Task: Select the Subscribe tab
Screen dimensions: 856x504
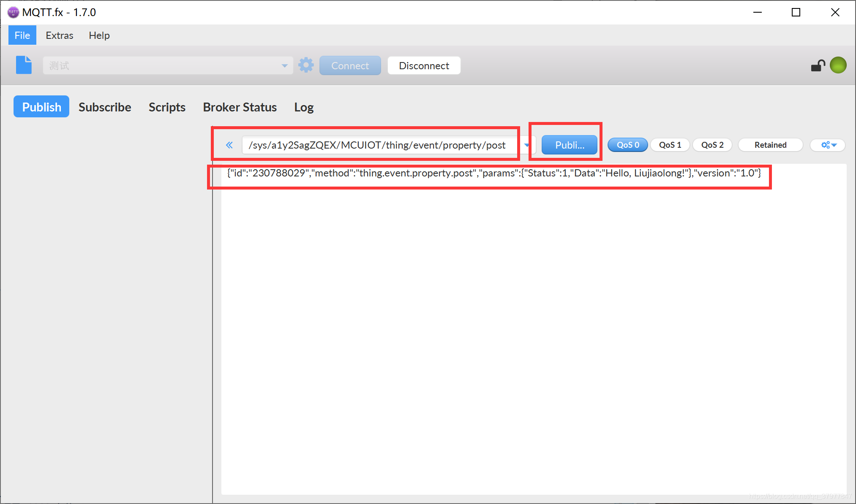Action: (x=104, y=107)
